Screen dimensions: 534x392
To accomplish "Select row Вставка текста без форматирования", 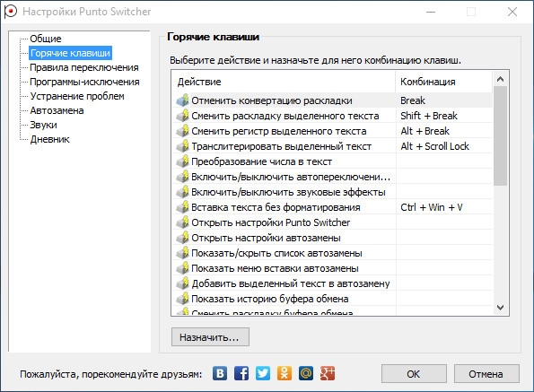I will [332, 207].
